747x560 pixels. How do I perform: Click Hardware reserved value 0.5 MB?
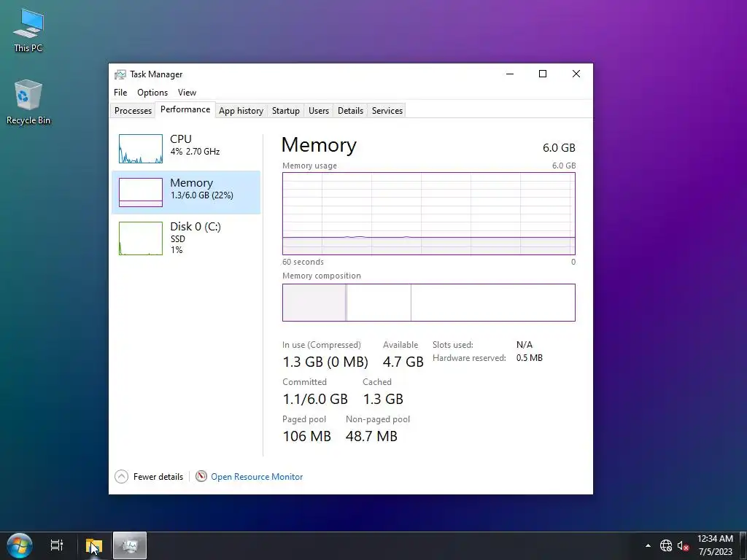[x=530, y=357]
